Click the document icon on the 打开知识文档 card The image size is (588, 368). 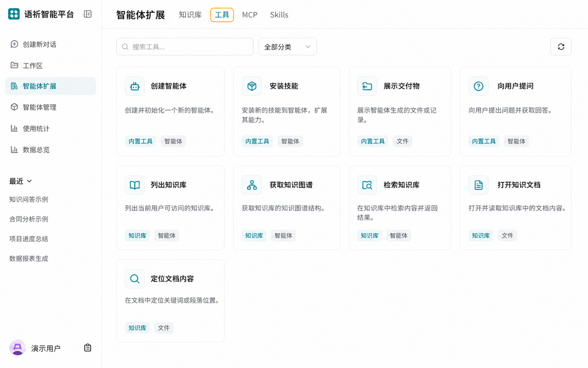click(x=478, y=185)
